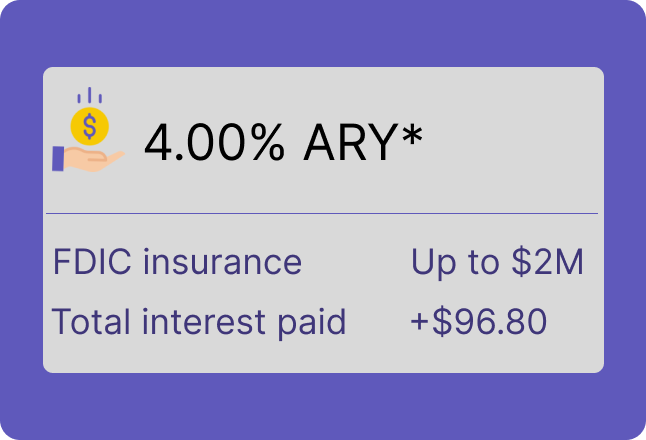
Task: Click the gold dollar coin
Action: point(89,126)
